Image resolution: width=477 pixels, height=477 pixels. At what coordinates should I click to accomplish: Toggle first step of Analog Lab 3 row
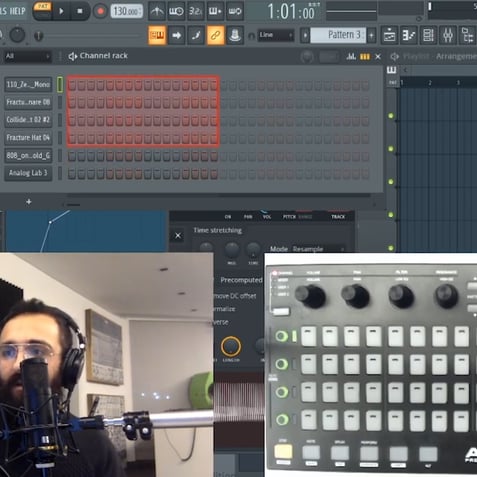(x=72, y=173)
